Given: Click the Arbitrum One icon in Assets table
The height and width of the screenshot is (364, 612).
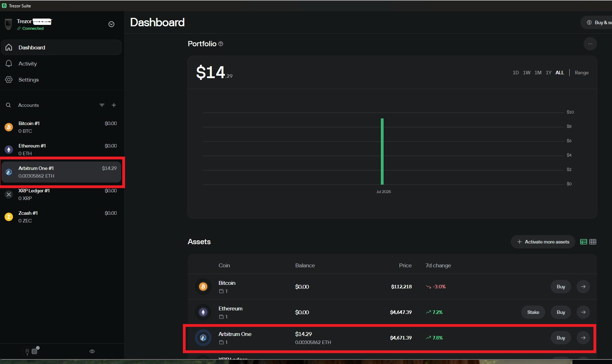Looking at the screenshot, I should 203,338.
